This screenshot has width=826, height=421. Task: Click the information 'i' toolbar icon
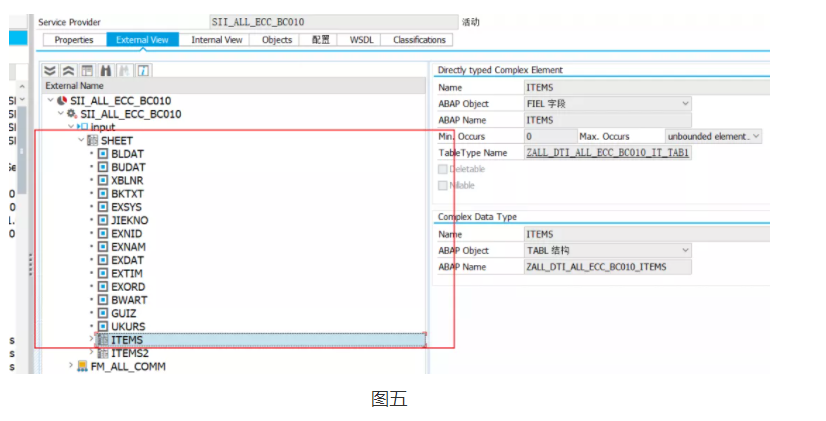[x=143, y=70]
